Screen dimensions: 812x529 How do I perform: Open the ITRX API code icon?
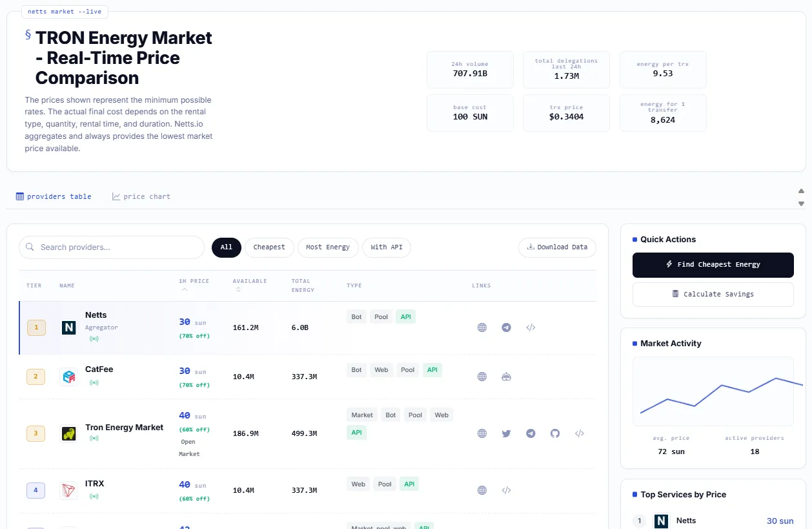(x=506, y=490)
